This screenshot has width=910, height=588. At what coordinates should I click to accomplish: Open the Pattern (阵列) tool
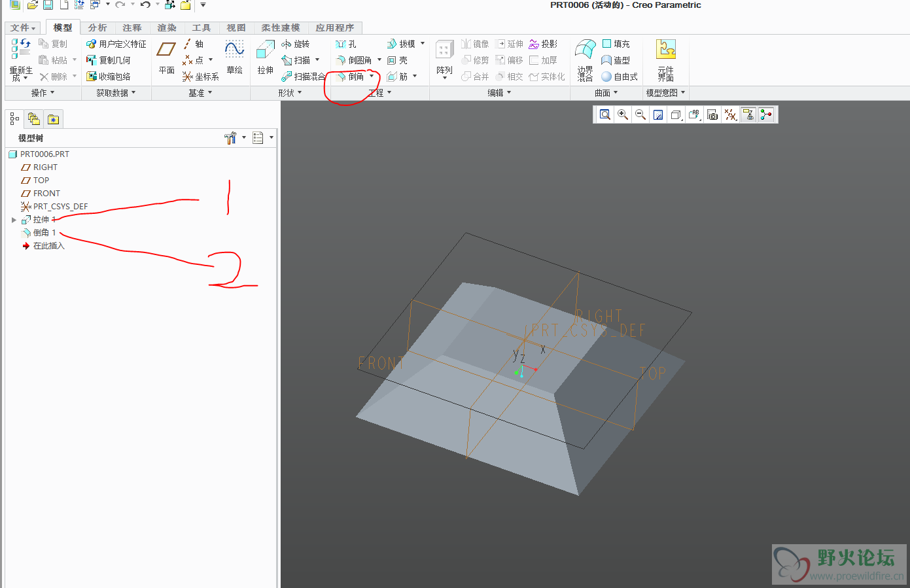(x=444, y=59)
